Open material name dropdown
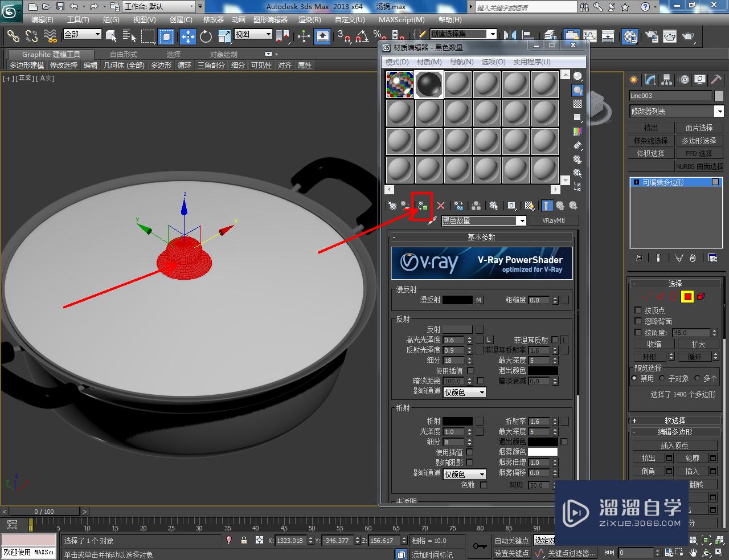 [484, 220]
